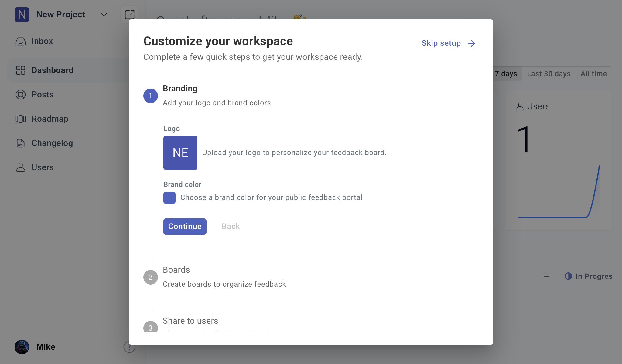The image size is (622, 364).
Task: Select the Last 30 days filter
Action: coord(549,74)
